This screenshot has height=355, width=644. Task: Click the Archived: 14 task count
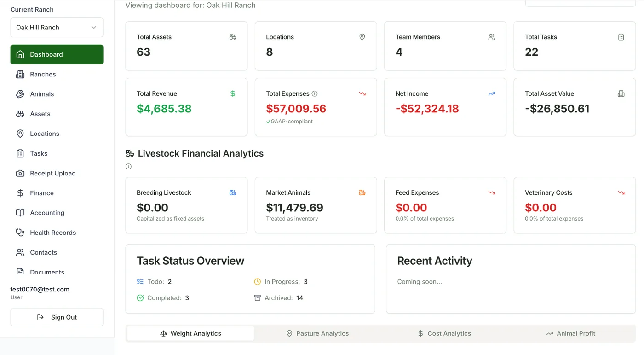click(x=279, y=298)
